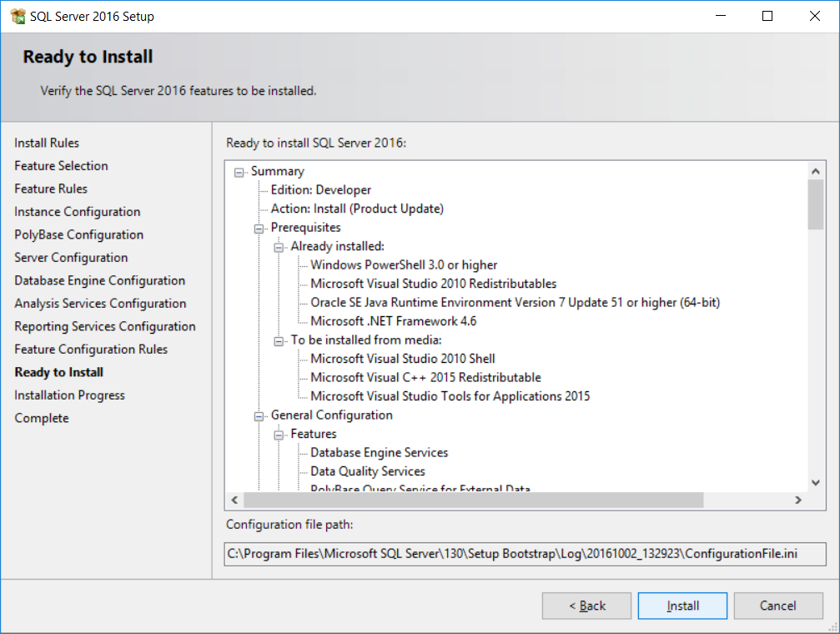This screenshot has height=634, width=840.
Task: Collapse the Prerequisites tree node
Action: [259, 229]
